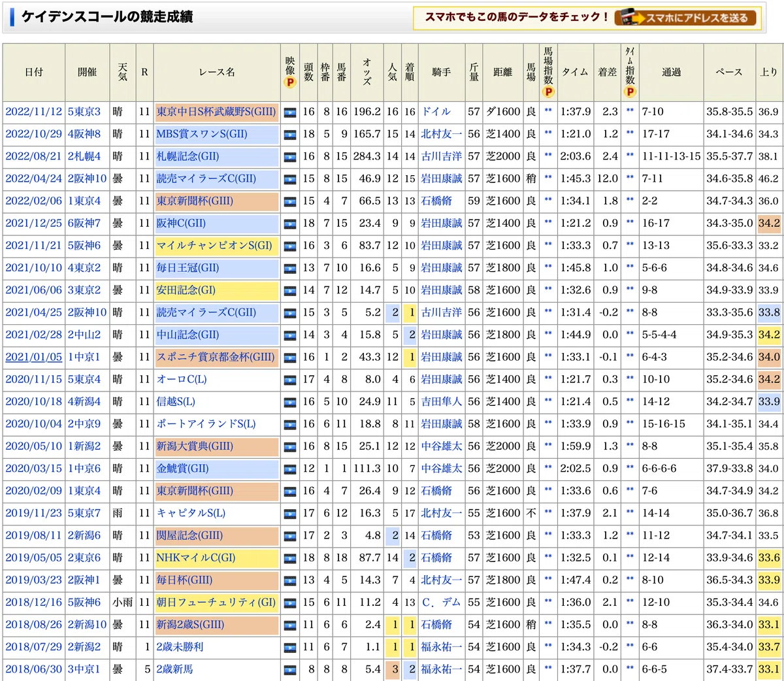Viewport: 784px width, 681px height.
Task: Open video for NHKマイルC(GI)
Action: 290,558
